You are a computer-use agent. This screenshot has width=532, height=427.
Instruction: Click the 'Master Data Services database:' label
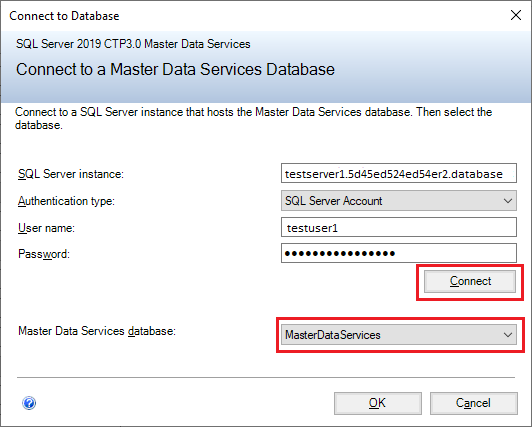click(97, 331)
